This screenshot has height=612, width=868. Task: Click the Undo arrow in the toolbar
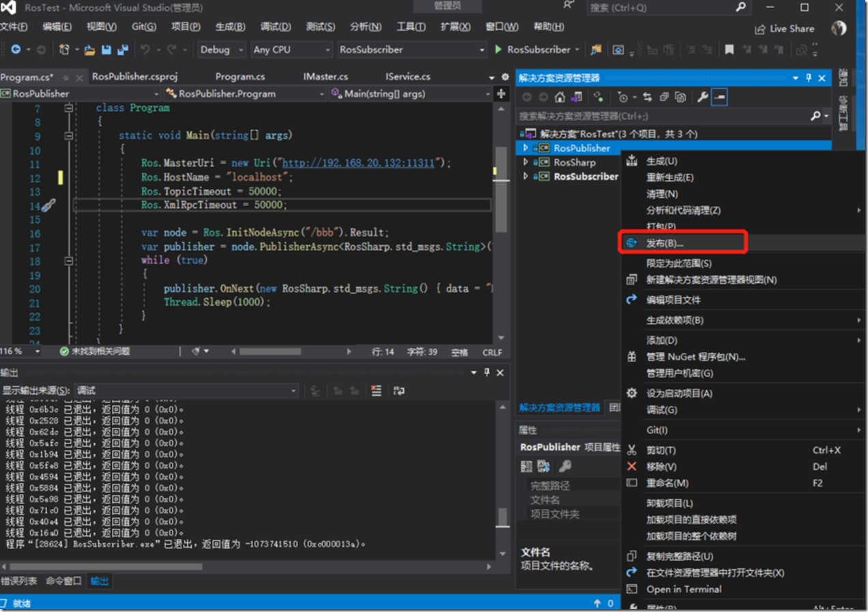point(145,50)
